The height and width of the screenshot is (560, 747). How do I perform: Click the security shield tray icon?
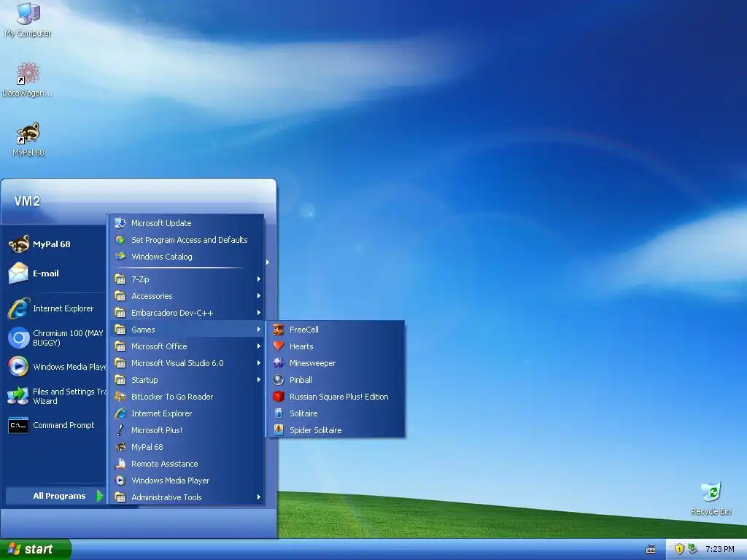(679, 549)
